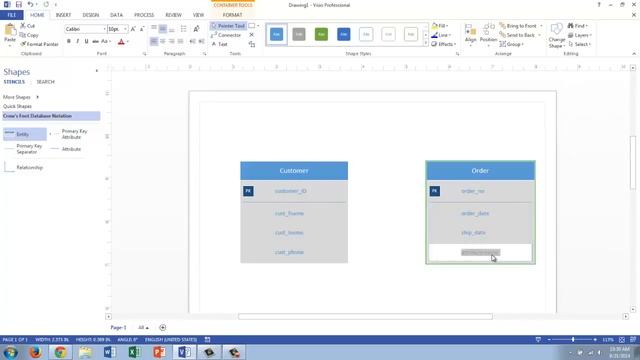Screen dimensions: 640x360
Task: Switch to the INSERT tab
Action: tap(63, 15)
